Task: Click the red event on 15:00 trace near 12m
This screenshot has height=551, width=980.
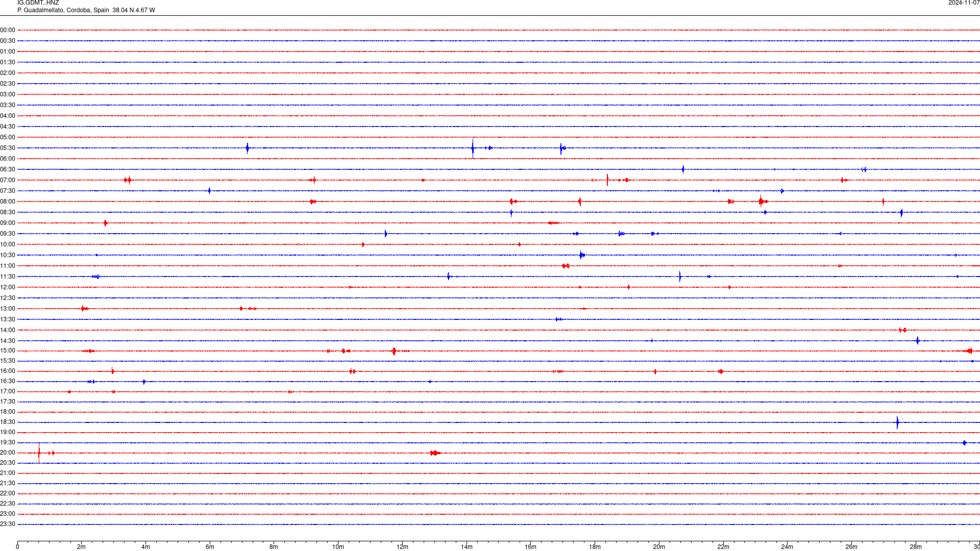Action: tap(394, 351)
